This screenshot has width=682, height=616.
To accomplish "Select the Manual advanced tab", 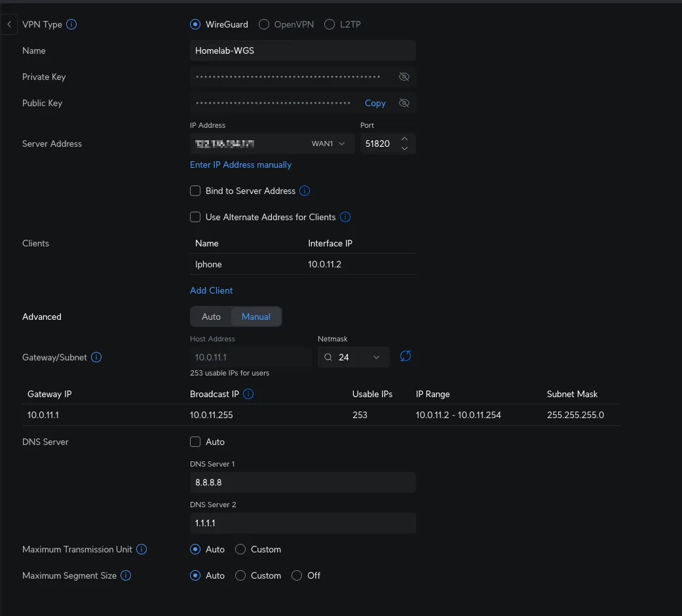I will (x=256, y=317).
